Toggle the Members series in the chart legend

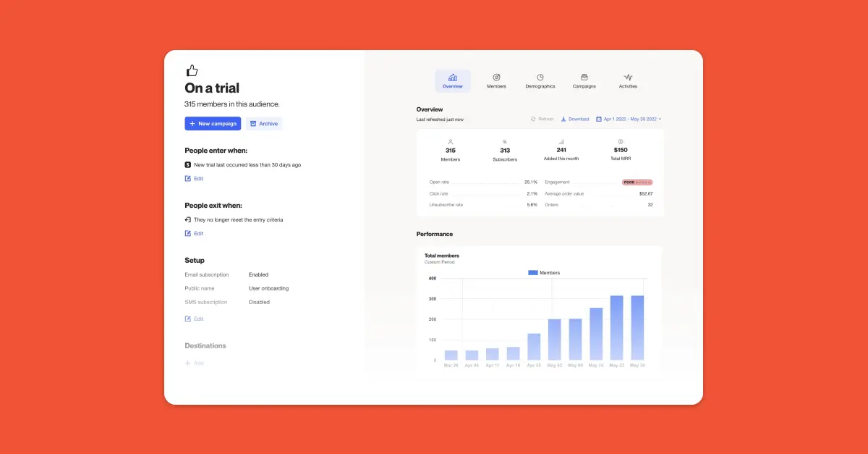click(x=542, y=272)
